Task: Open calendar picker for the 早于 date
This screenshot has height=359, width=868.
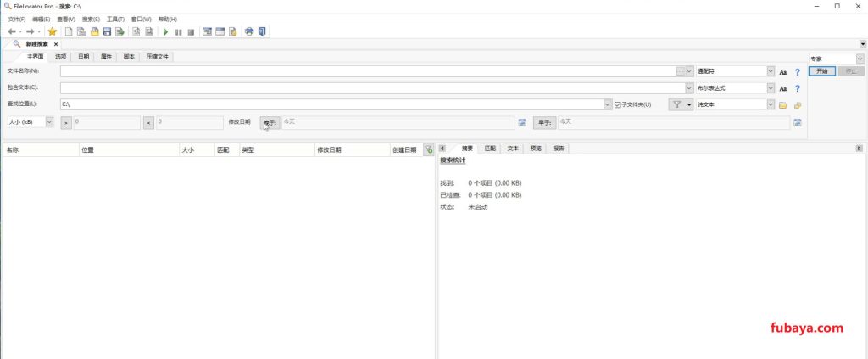Action: click(798, 122)
